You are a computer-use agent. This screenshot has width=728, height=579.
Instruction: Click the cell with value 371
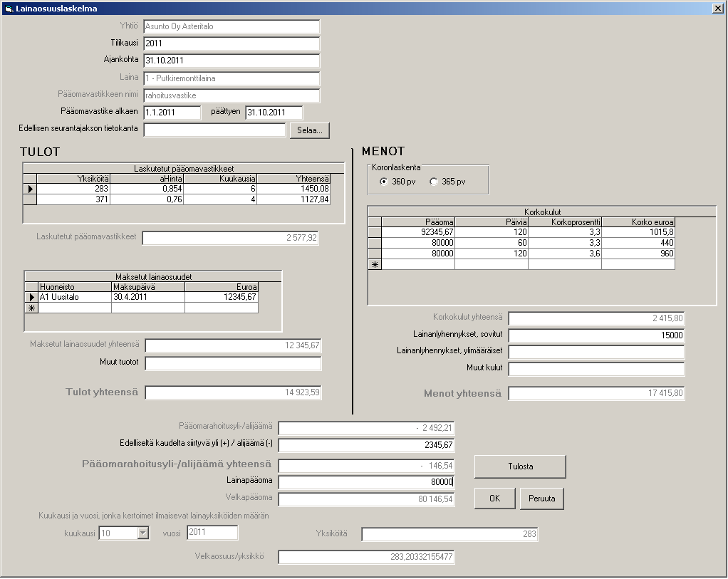73,199
